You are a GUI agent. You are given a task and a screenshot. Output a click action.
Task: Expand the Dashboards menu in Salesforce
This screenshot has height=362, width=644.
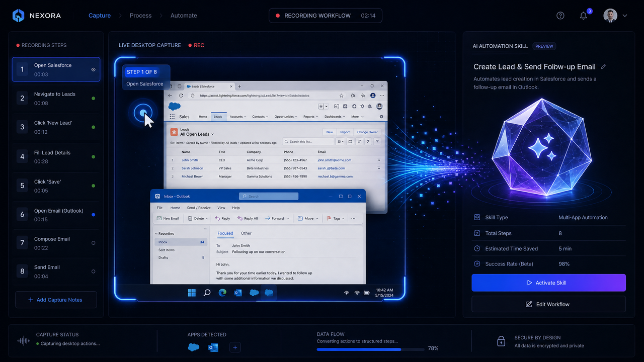(335, 117)
